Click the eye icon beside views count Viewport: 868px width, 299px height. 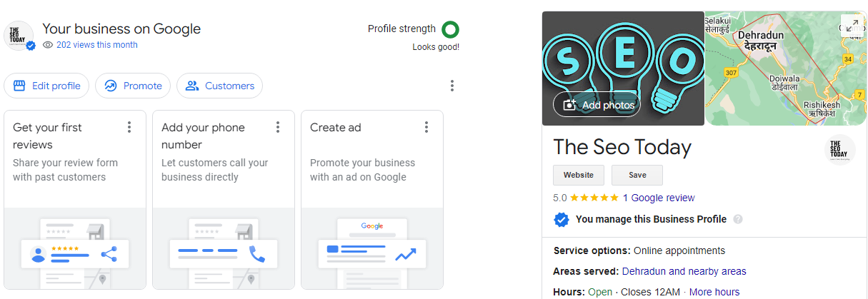pos(48,45)
